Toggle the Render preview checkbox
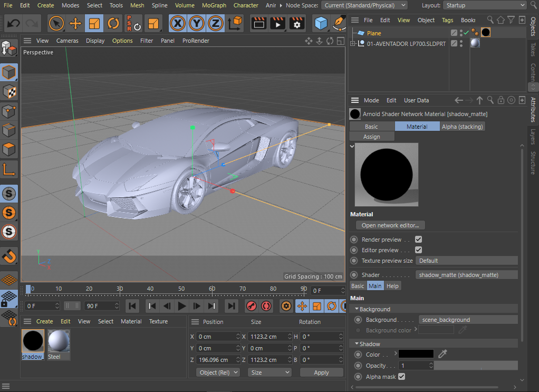The width and height of the screenshot is (539, 392). [x=418, y=240]
